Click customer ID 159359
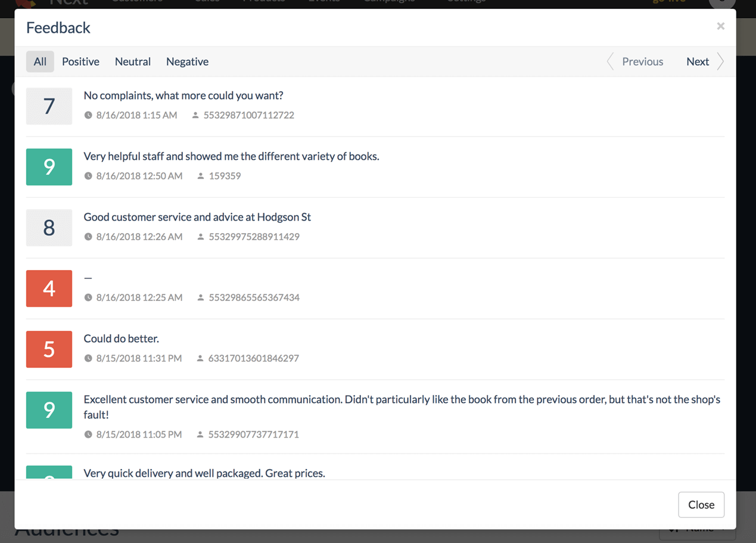 225,176
